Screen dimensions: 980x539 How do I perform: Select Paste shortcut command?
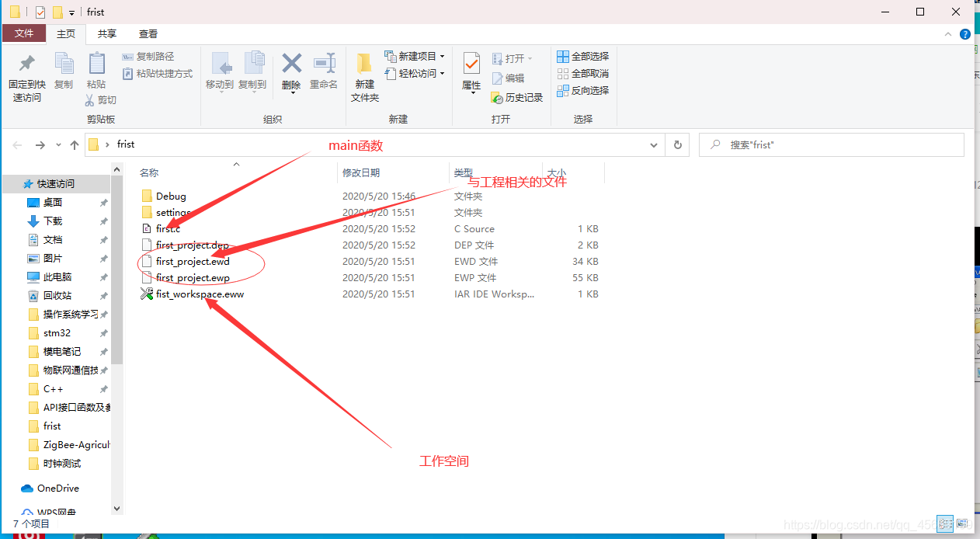pyautogui.click(x=158, y=74)
